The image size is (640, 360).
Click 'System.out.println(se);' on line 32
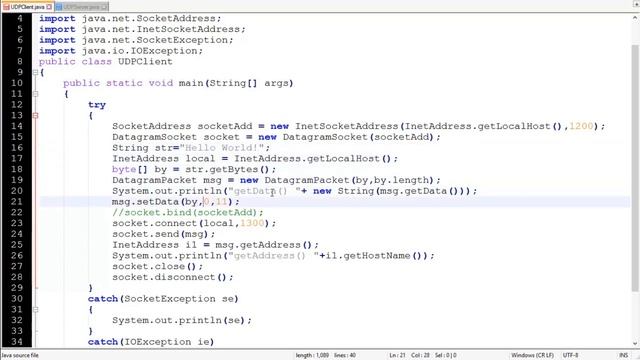(182, 320)
